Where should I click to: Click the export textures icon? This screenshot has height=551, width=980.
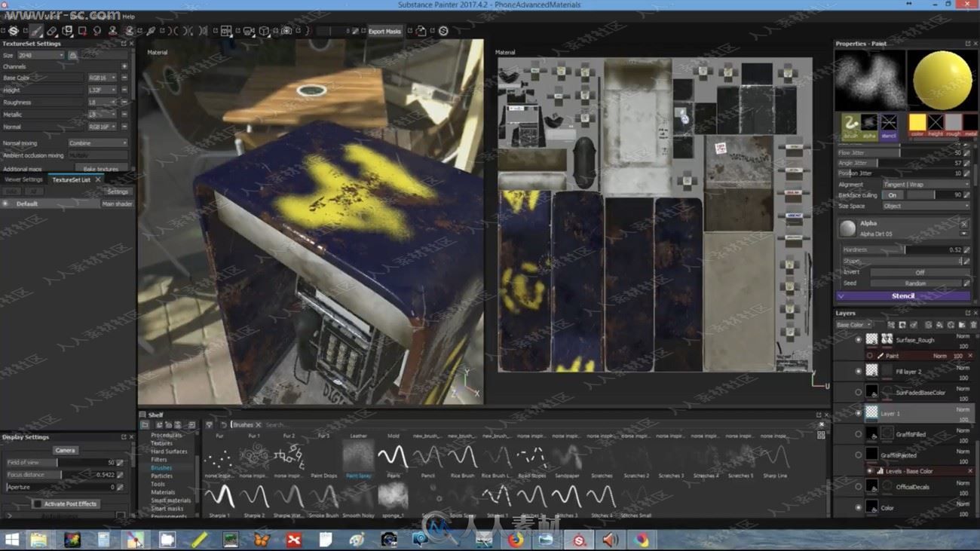421,31
